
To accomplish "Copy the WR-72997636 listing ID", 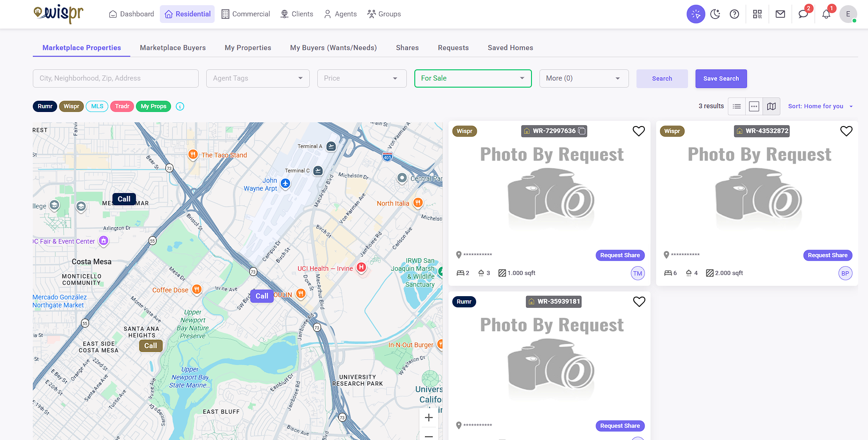I will pos(582,131).
